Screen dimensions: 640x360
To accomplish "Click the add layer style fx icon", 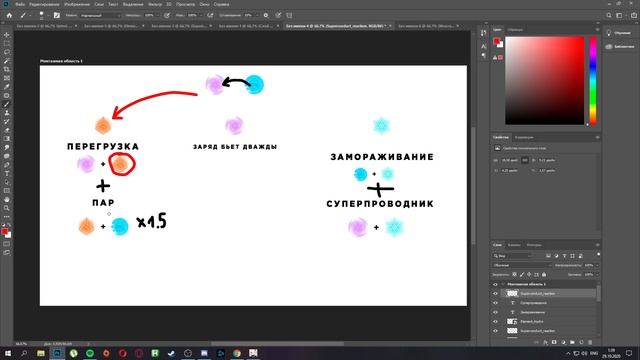I will tap(545, 342).
